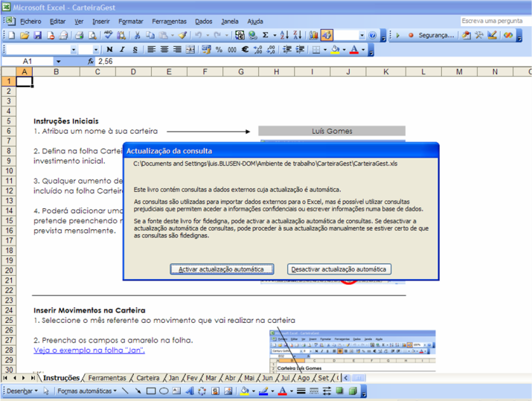The image size is (532, 401).
Task: Go to the first sheet with tab navigation arrow
Action: (6, 378)
